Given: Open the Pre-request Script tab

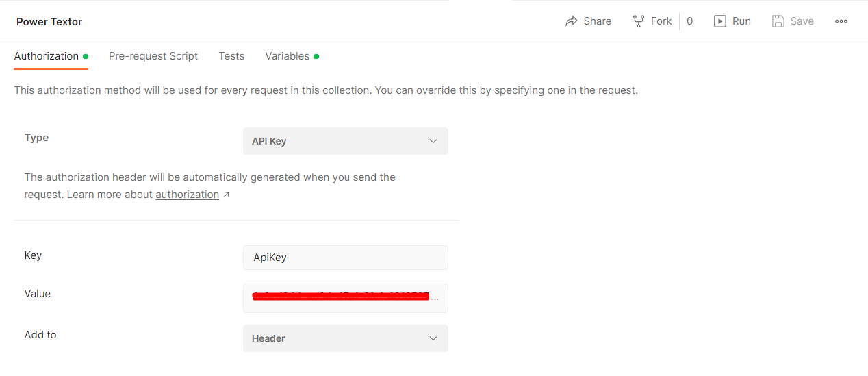Looking at the screenshot, I should tap(153, 56).
